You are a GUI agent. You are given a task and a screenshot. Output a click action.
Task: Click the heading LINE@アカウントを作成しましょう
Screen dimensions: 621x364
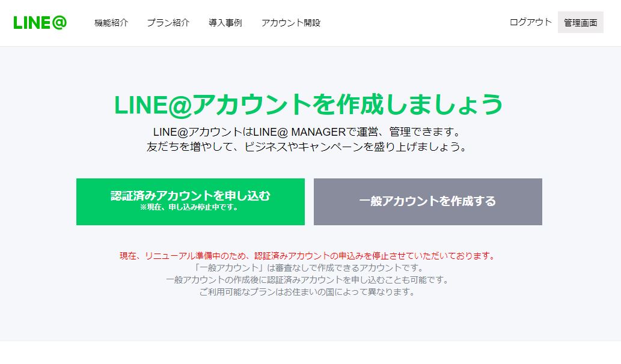point(308,105)
